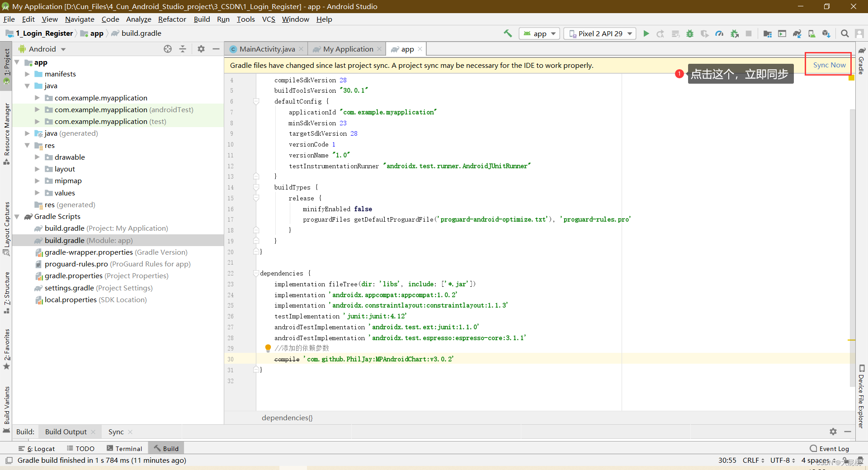868x470 pixels.
Task: Open the Pixel 2 API 29 device dropdown
Action: coord(599,33)
